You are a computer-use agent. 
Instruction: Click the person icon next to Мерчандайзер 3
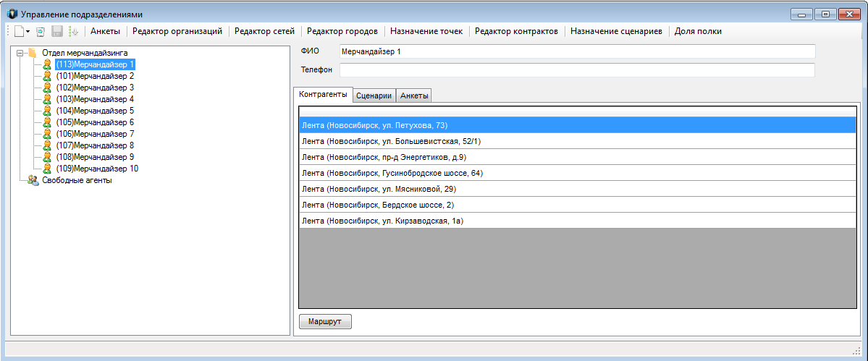[48, 88]
